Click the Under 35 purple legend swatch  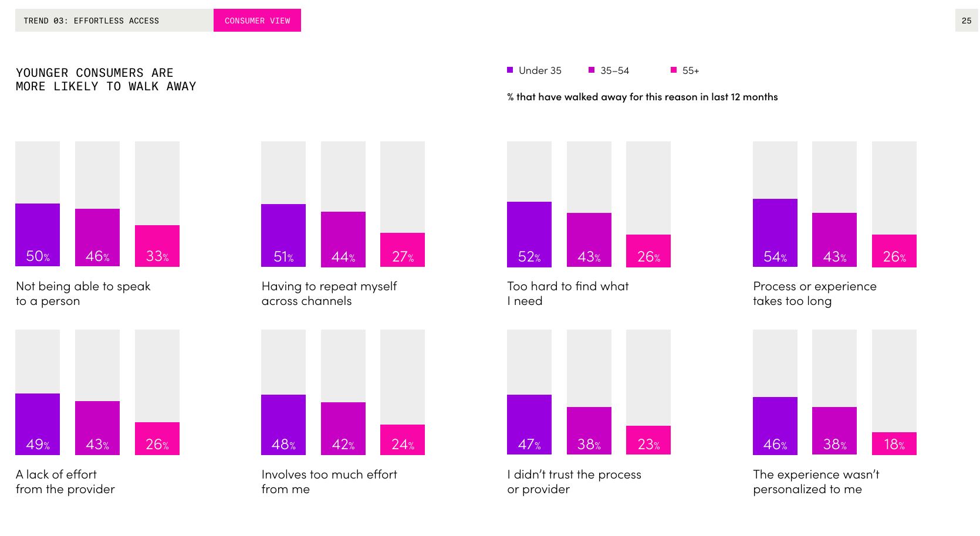[510, 70]
